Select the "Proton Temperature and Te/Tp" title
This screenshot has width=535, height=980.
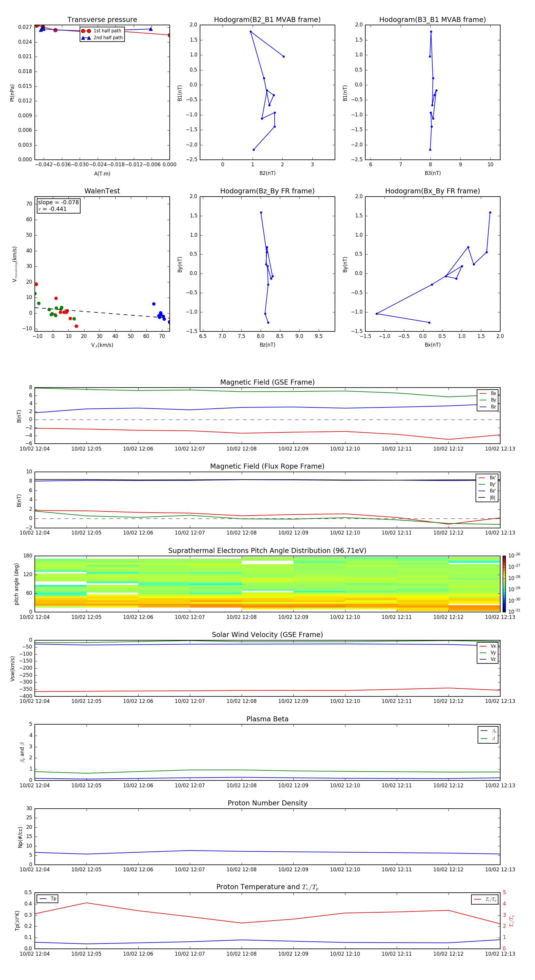[x=267, y=887]
